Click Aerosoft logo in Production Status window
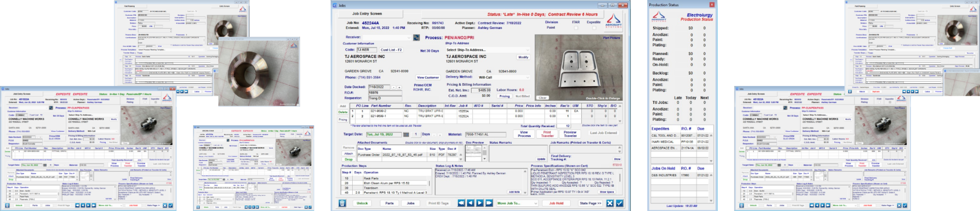The height and width of the screenshot is (211, 980). pos(659,17)
